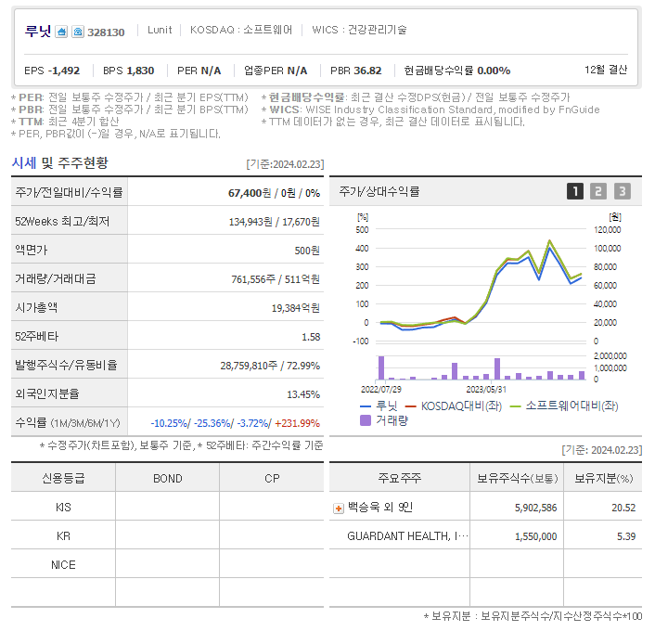The image size is (655, 644).
Task: Open the homepage icon next to 루닛
Action: tap(61, 32)
